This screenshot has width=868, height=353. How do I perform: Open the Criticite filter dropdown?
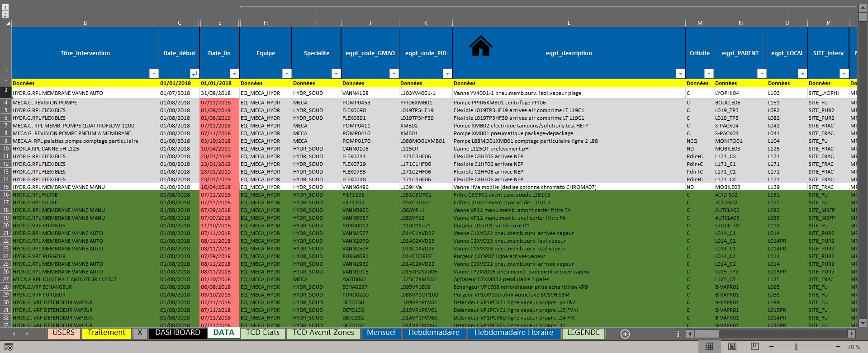(x=709, y=74)
